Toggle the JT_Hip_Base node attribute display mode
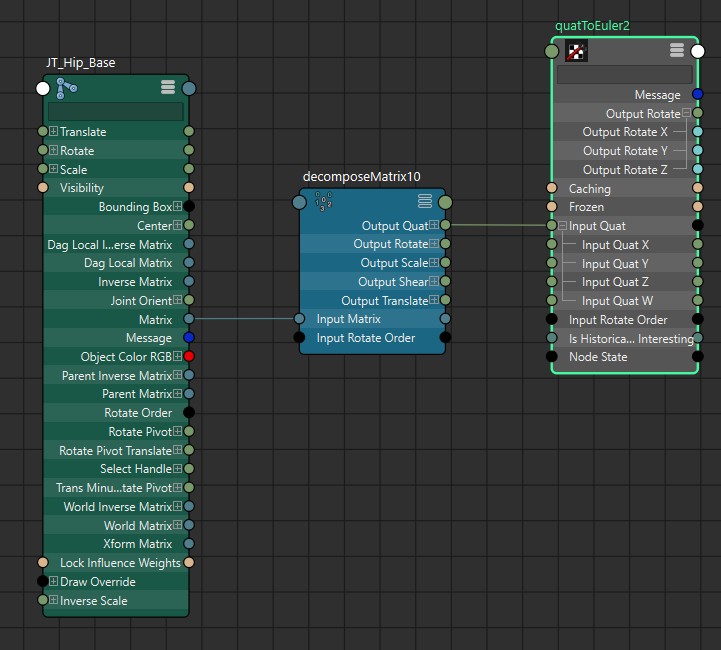The image size is (721, 650). coord(168,87)
